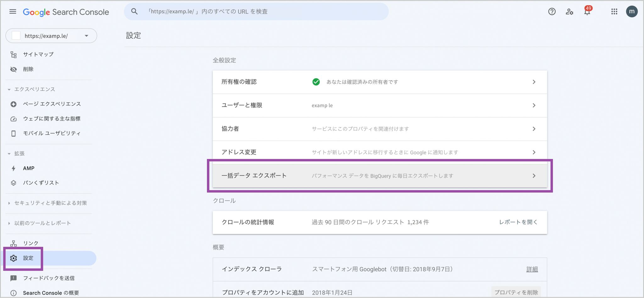Open the AMP menu item
This screenshot has height=298, width=644.
29,168
